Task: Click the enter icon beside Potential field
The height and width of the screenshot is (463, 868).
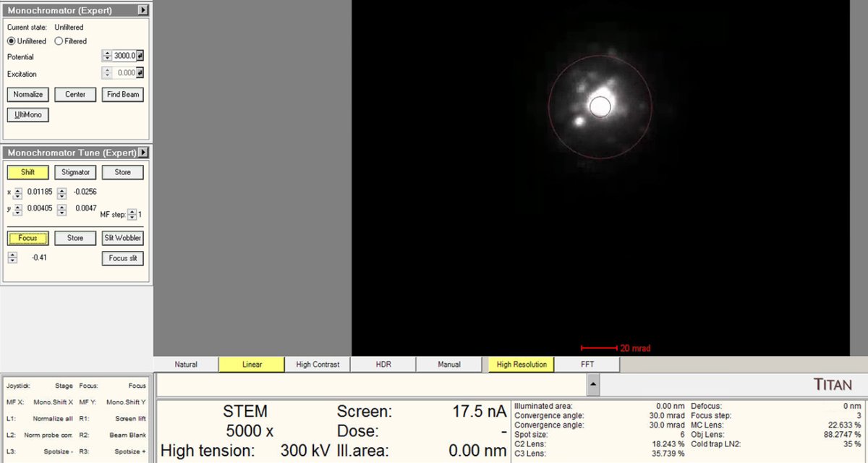Action: (140, 56)
